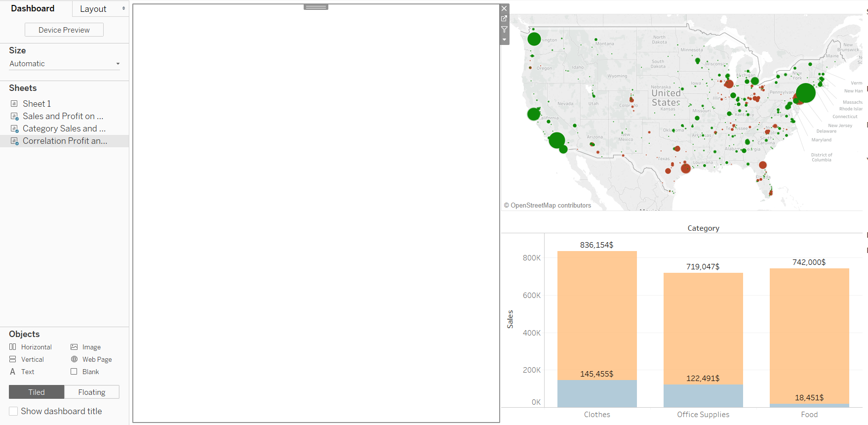The width and height of the screenshot is (868, 425).
Task: Pick the Image object
Action: point(86,347)
